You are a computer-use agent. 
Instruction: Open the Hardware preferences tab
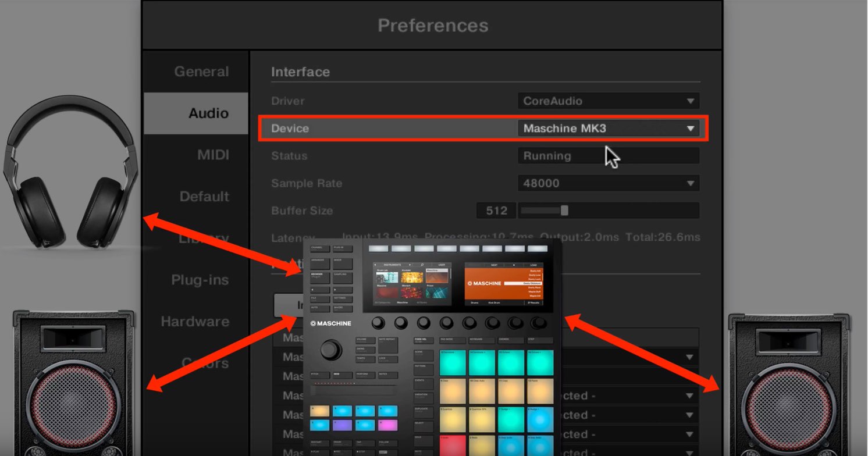pos(196,322)
